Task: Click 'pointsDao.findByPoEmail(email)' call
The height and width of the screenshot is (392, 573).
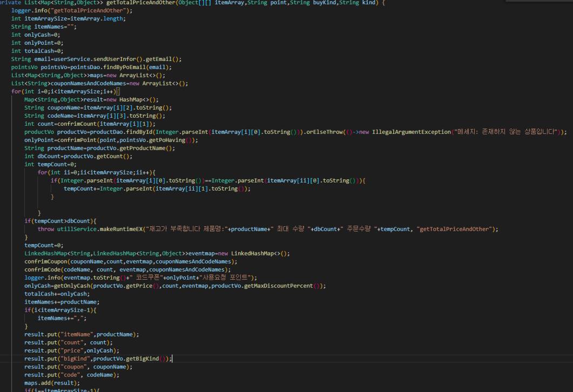Action: [119, 67]
